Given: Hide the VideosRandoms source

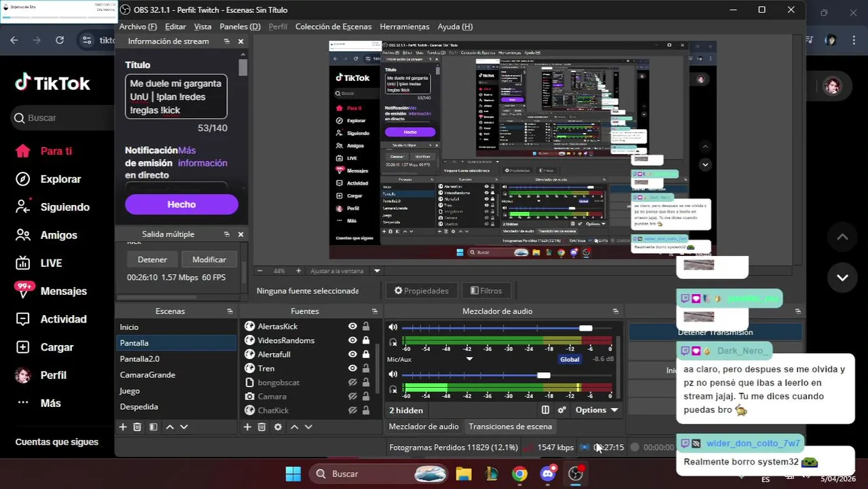Looking at the screenshot, I should point(352,340).
